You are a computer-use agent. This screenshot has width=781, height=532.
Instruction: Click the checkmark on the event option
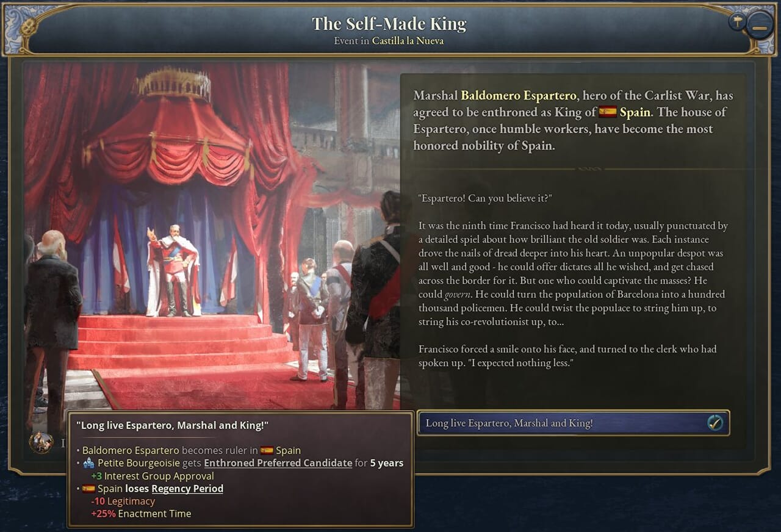click(x=715, y=423)
